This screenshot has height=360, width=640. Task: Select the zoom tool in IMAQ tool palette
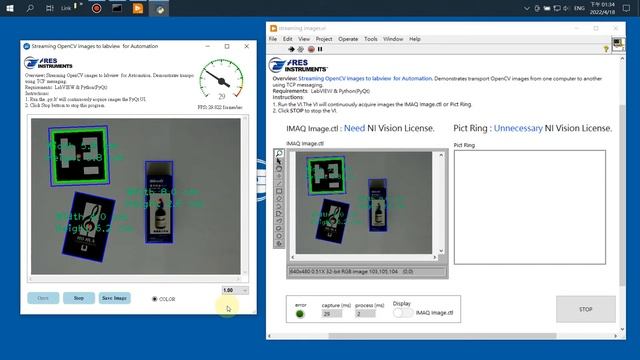(279, 153)
